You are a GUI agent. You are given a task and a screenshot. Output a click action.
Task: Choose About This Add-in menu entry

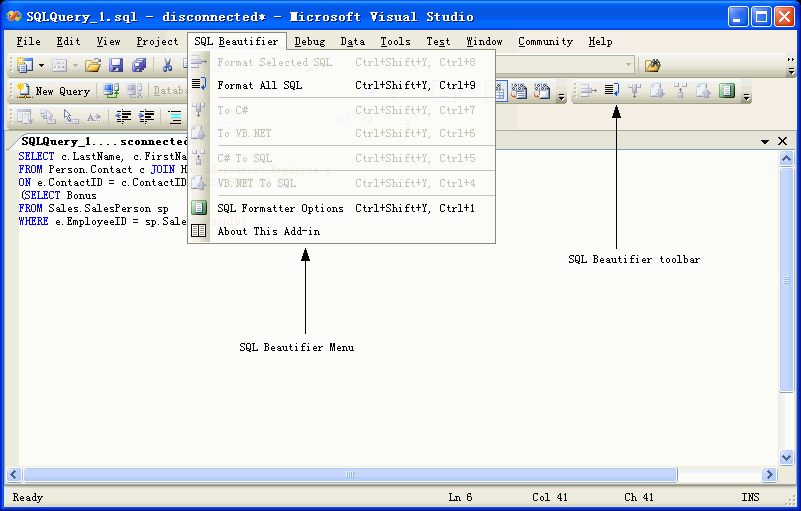[x=342, y=231]
